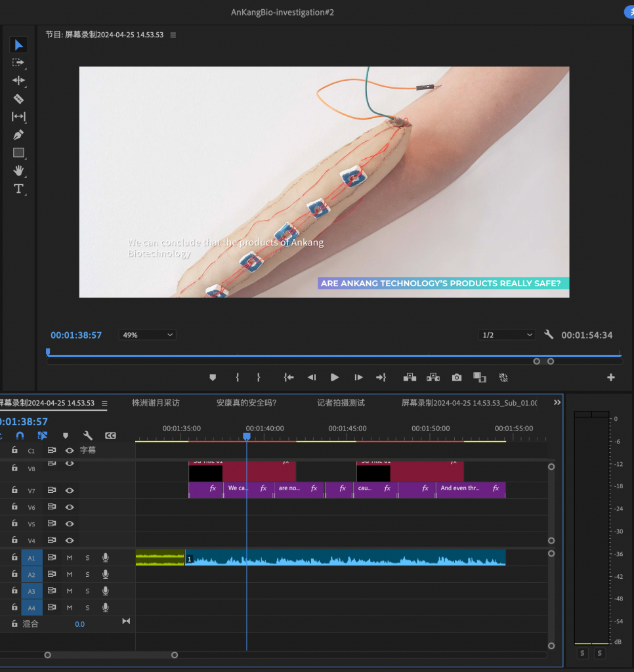Select the 'are no...' title clip

pyautogui.click(x=299, y=490)
